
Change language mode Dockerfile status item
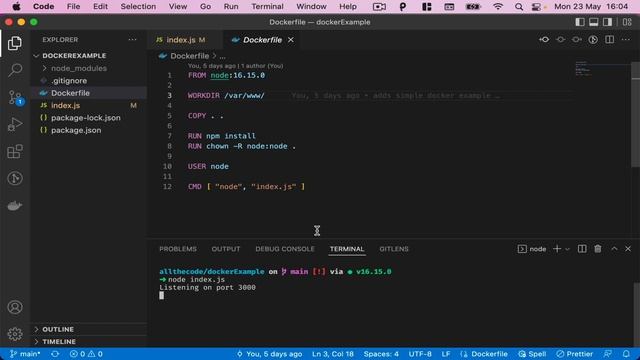click(x=484, y=354)
